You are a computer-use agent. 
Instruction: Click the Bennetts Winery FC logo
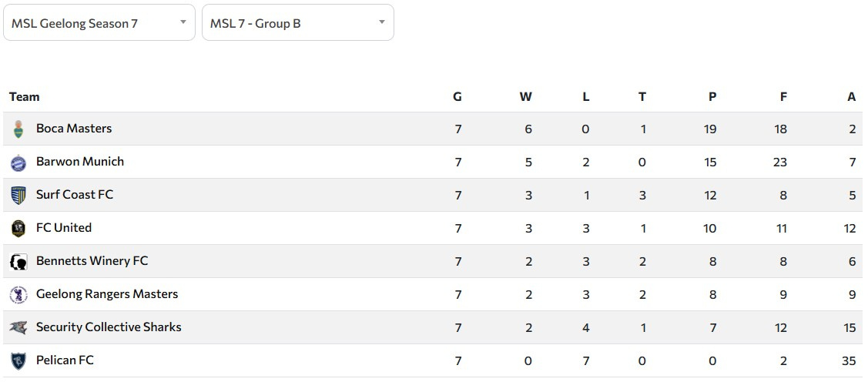tap(18, 262)
